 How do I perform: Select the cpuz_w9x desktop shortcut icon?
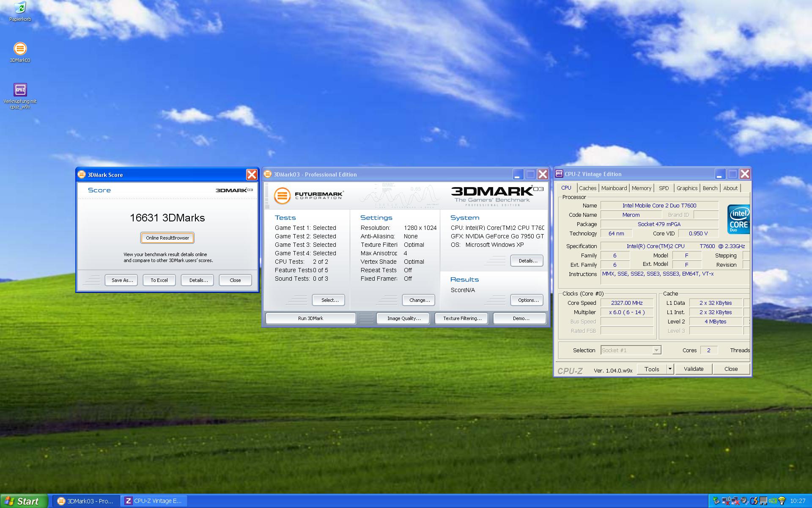pos(20,90)
